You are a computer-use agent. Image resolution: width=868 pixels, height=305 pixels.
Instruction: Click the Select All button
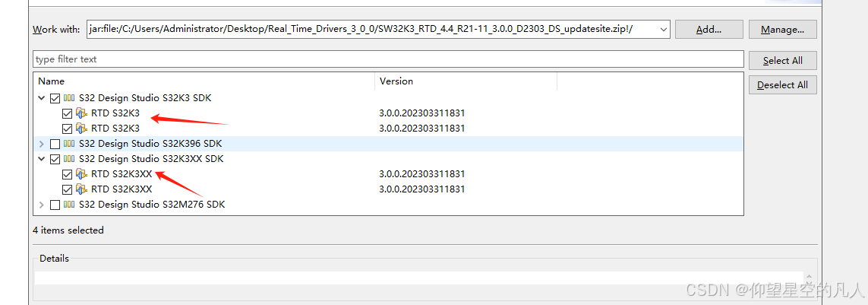pos(782,60)
